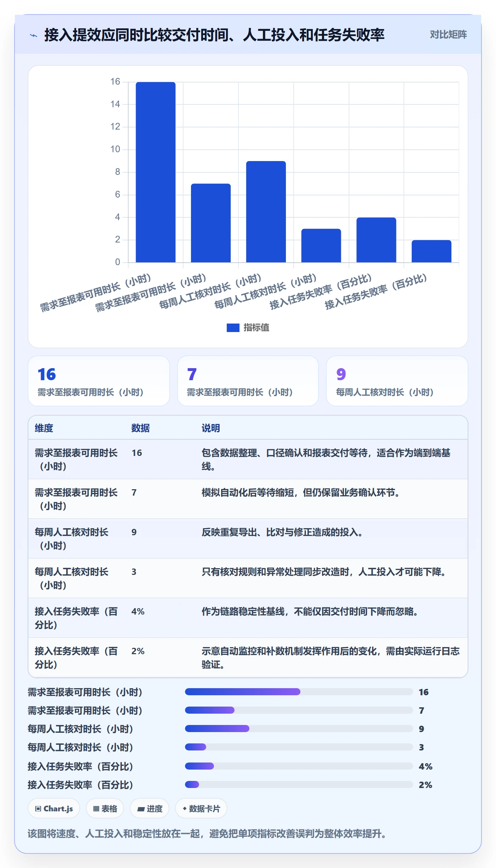Screen dimensions: 496x868
Task: Click the chart bar valued 4
Action: pyautogui.click(x=376, y=240)
